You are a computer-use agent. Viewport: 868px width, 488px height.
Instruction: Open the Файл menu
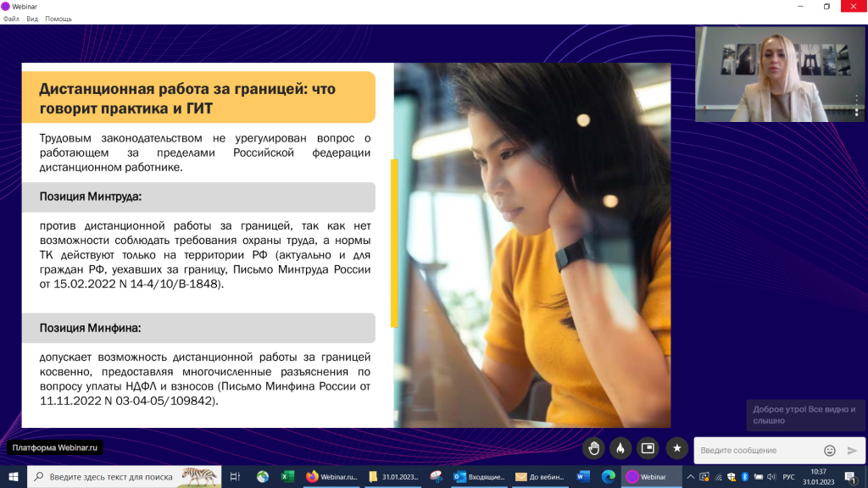pos(11,18)
